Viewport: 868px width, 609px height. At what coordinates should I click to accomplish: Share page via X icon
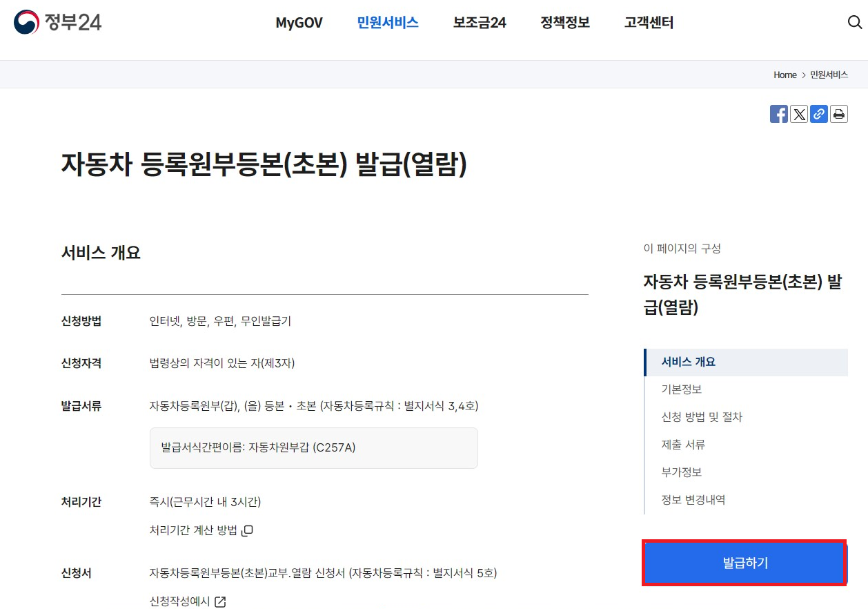click(799, 114)
